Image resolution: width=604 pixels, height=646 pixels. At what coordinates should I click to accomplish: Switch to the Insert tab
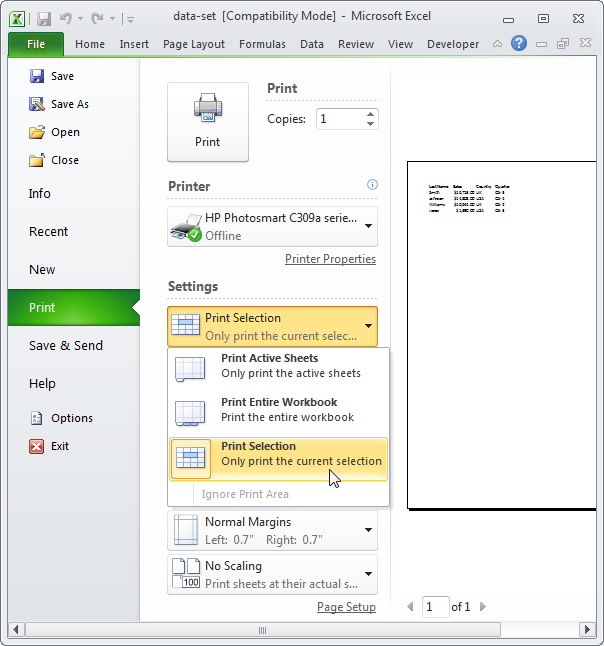(x=134, y=44)
